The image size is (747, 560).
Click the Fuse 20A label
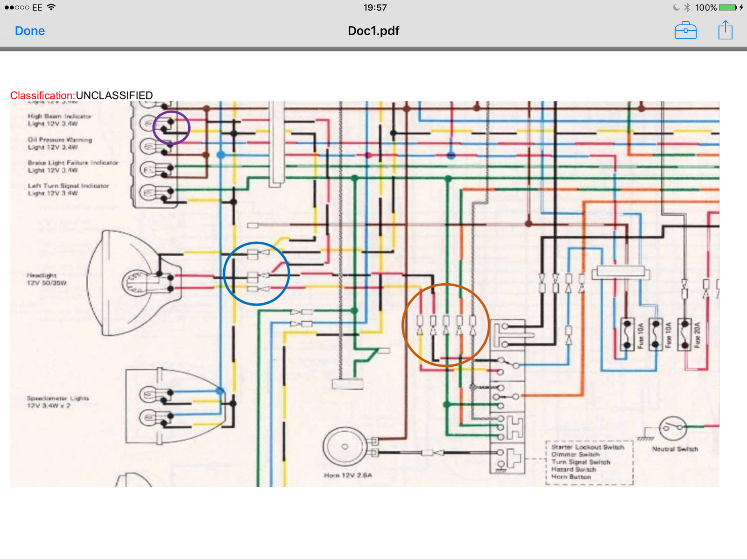pyautogui.click(x=697, y=335)
